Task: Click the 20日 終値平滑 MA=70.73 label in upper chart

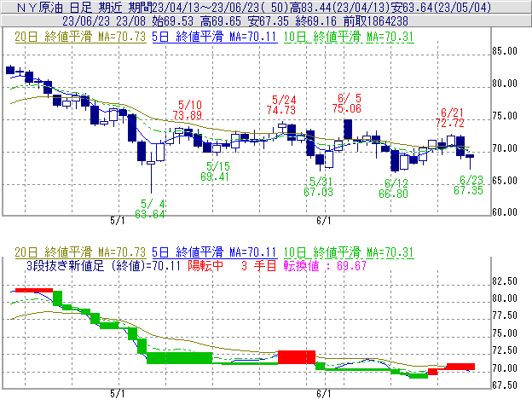Action: (x=80, y=37)
